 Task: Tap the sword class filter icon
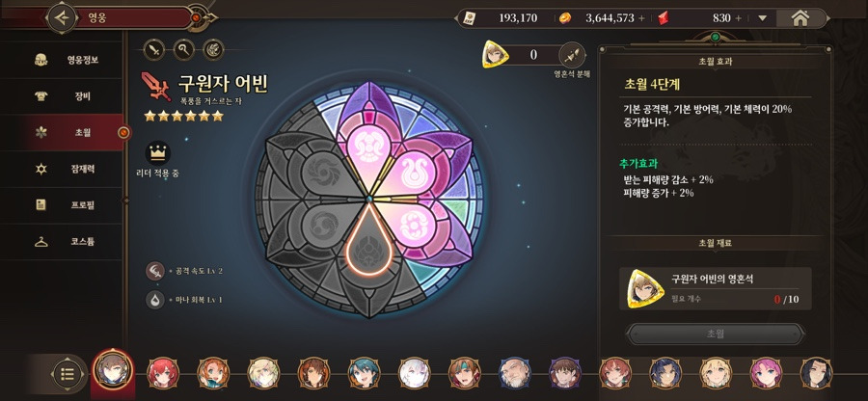coord(154,50)
